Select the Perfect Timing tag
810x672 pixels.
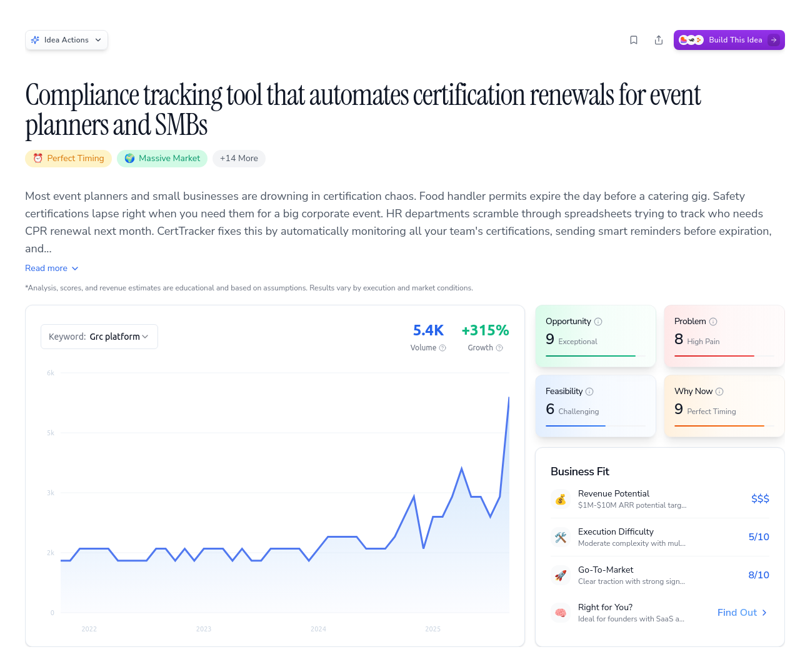(x=69, y=159)
